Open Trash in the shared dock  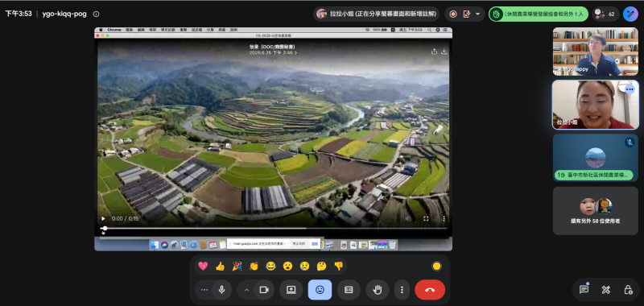click(x=392, y=245)
